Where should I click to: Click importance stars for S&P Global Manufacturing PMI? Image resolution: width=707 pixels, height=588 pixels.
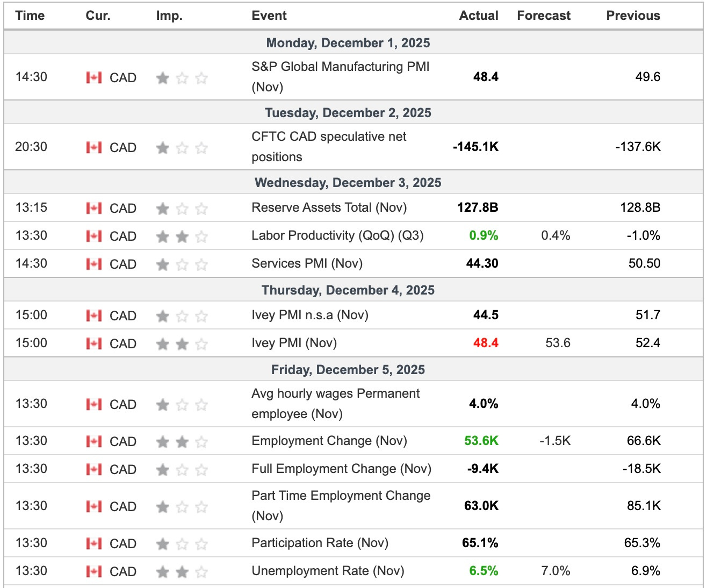182,78
